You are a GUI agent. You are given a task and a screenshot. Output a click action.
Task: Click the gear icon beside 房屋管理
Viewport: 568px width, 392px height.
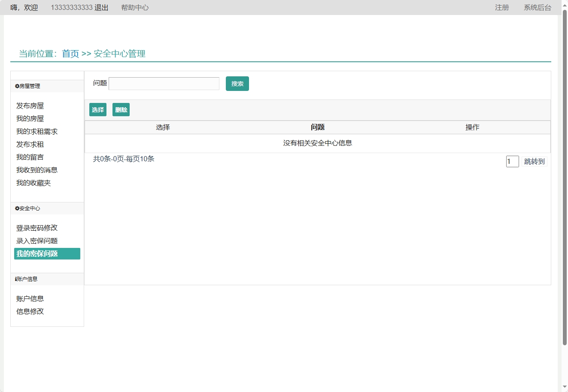(17, 86)
